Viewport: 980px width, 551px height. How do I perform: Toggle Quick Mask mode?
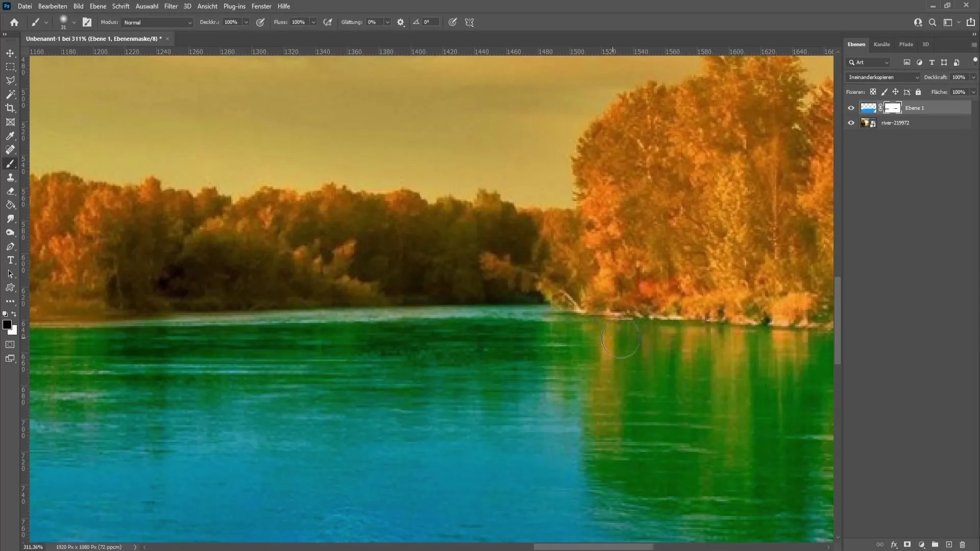pyautogui.click(x=10, y=344)
